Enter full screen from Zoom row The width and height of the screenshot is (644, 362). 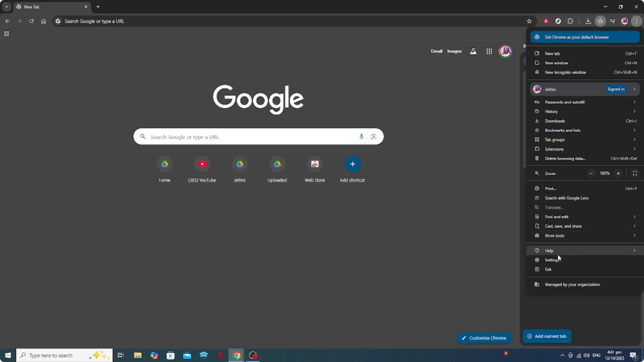(x=635, y=173)
